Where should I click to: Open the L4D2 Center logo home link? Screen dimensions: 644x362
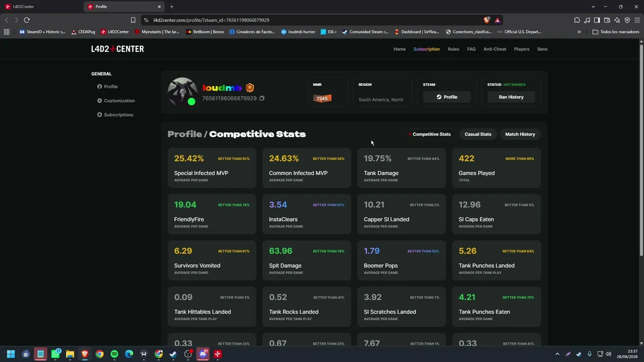click(118, 49)
